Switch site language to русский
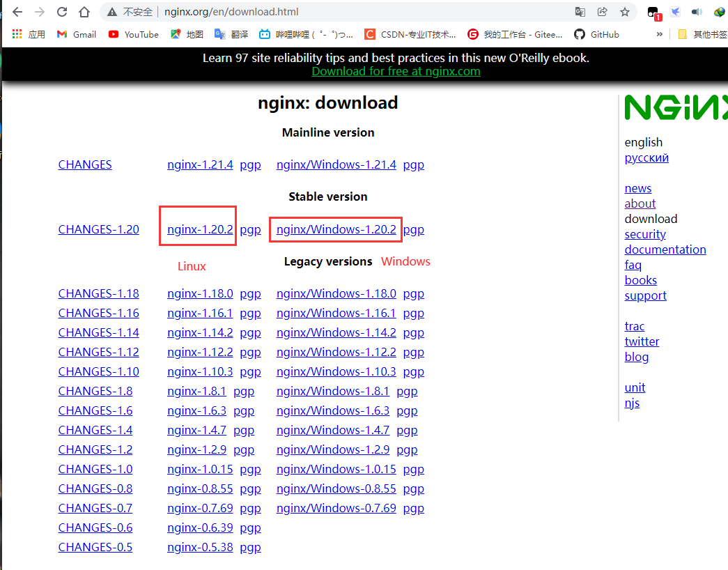 tap(646, 158)
